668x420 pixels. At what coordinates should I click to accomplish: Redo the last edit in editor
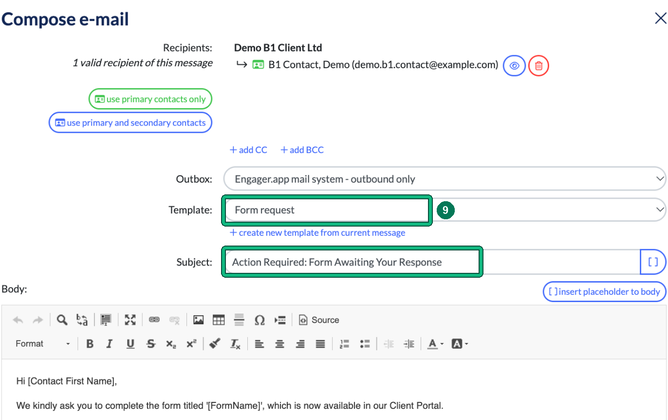coord(38,320)
